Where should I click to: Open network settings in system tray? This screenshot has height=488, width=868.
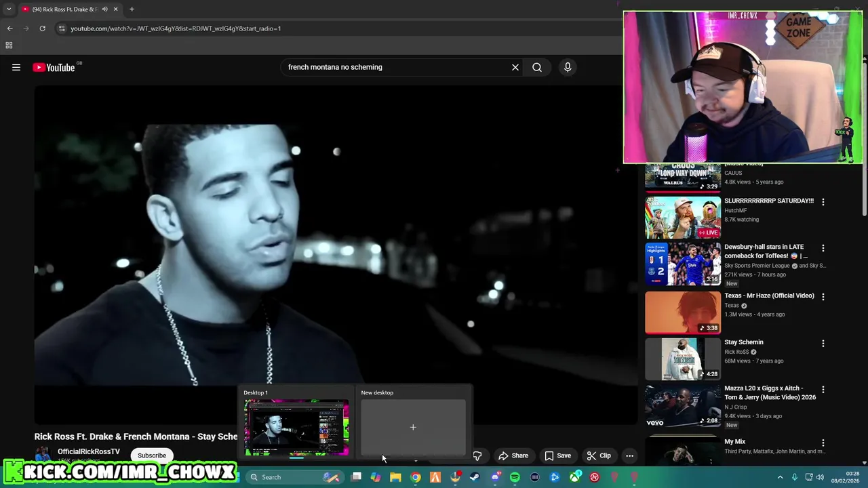808,477
